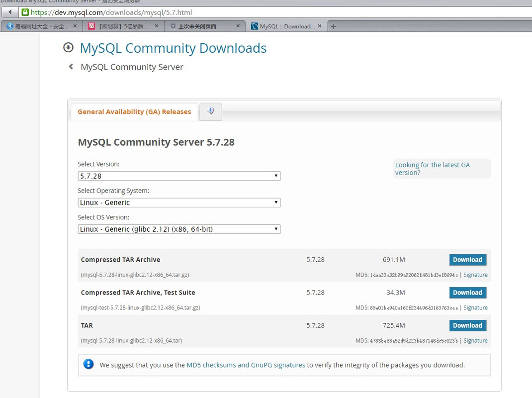Click file name mysql-5.7.28-linux-glibc2.12-x86_64.tar.gz
Viewport: 532px width, 398px height.
pos(135,275)
